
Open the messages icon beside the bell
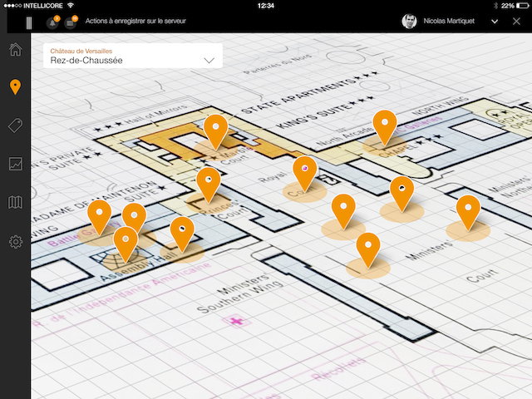click(71, 22)
